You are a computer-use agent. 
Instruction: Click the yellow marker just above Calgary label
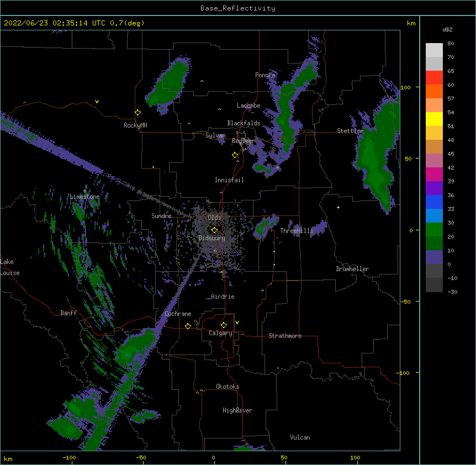click(224, 325)
